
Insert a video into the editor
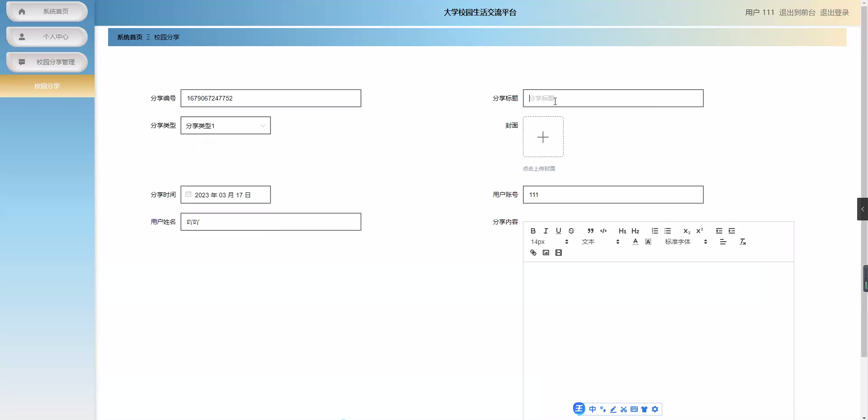click(559, 253)
